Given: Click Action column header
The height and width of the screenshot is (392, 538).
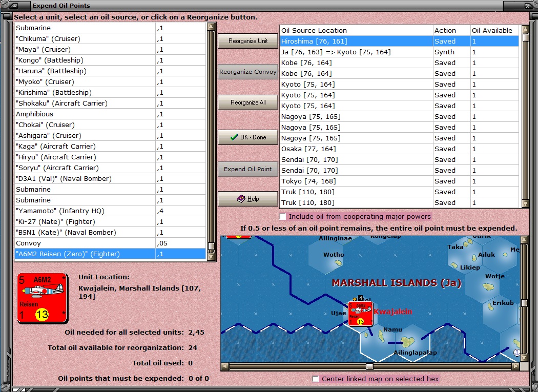Looking at the screenshot, I should click(x=451, y=30).
